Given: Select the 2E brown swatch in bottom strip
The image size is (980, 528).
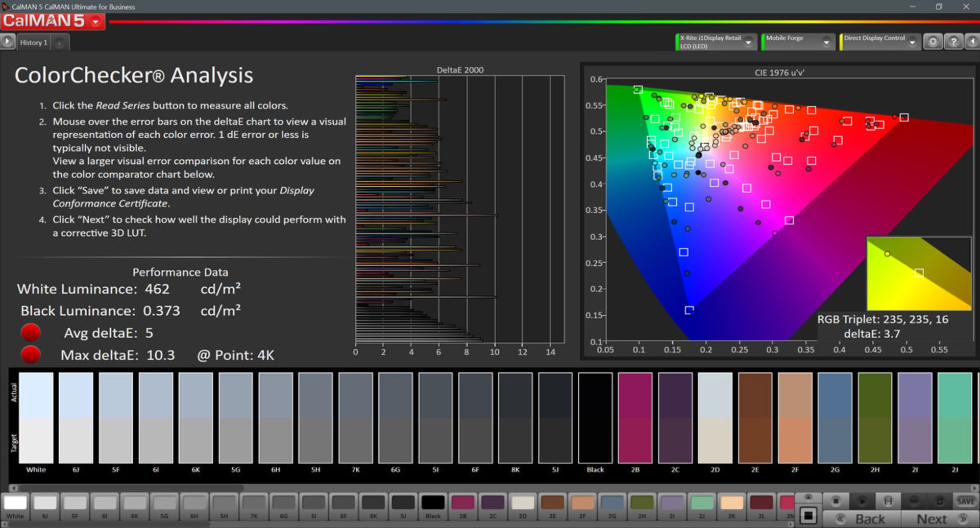Looking at the screenshot, I should [x=552, y=506].
